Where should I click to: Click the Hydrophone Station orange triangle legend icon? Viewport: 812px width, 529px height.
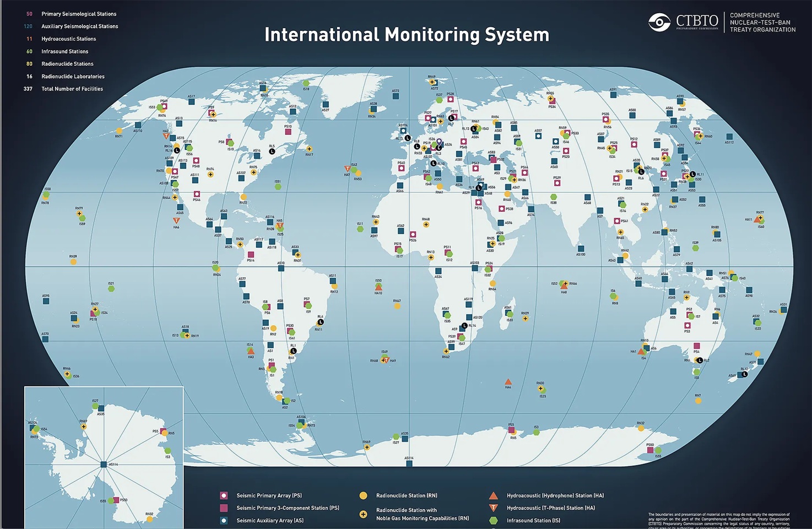[494, 496]
